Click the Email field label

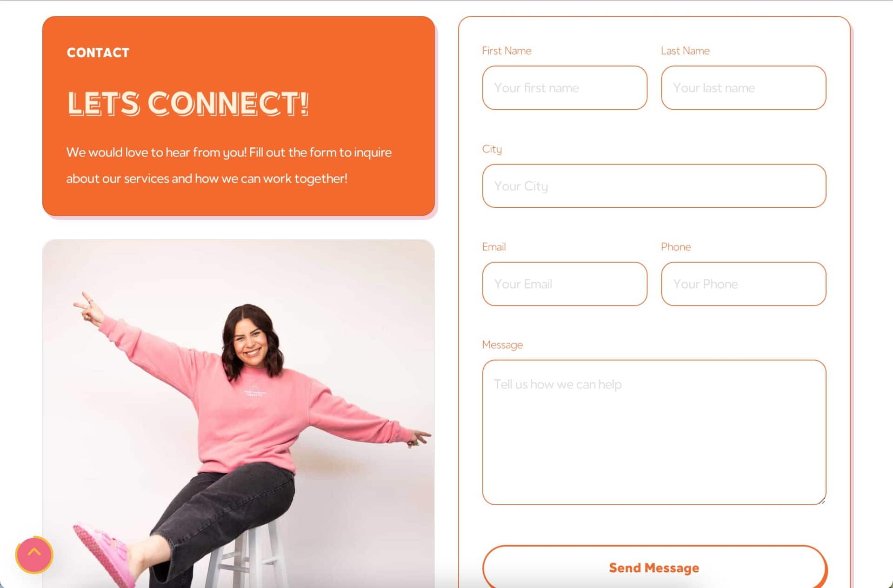pyautogui.click(x=493, y=247)
